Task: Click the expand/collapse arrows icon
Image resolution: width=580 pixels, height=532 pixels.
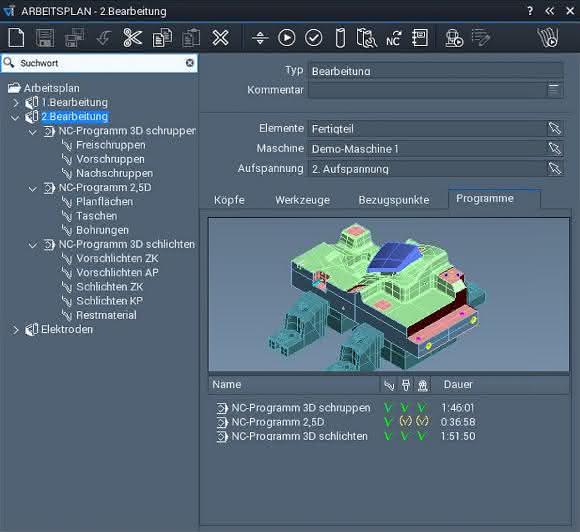Action: pyautogui.click(x=260, y=38)
